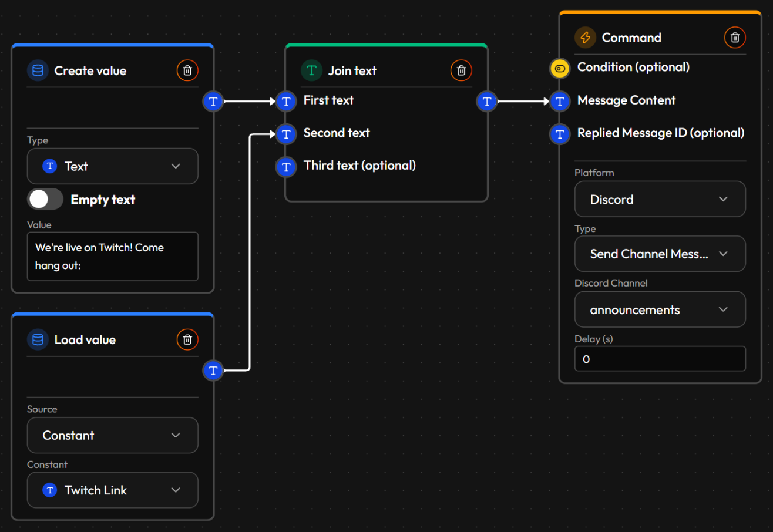773x532 pixels.
Task: Click the Load value title
Action: click(x=85, y=339)
